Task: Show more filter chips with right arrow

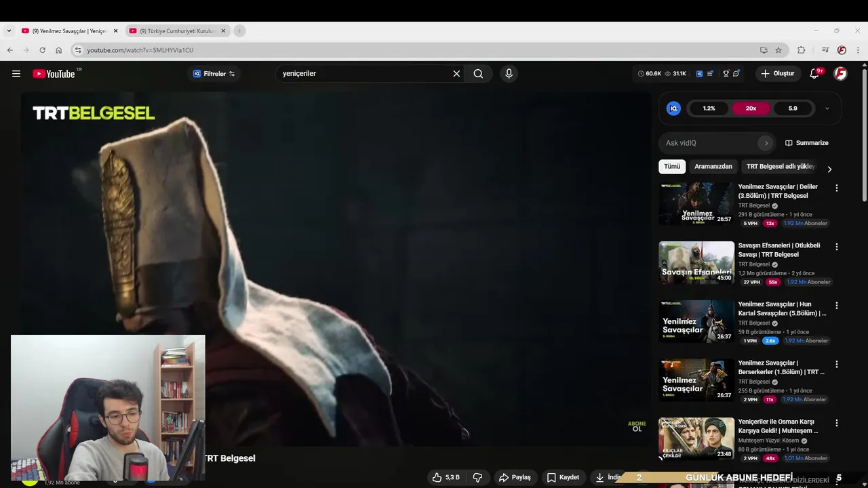Action: pyautogui.click(x=829, y=169)
